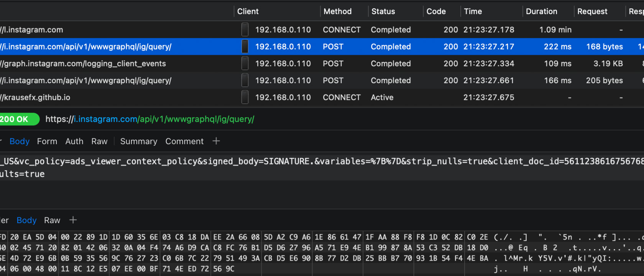Click the device icon in the krausefx.github.io row

pyautogui.click(x=245, y=97)
